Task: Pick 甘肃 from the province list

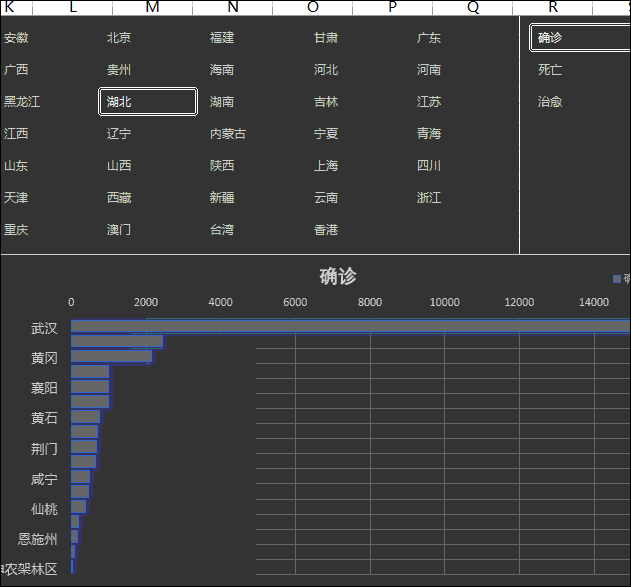Action: click(x=326, y=38)
